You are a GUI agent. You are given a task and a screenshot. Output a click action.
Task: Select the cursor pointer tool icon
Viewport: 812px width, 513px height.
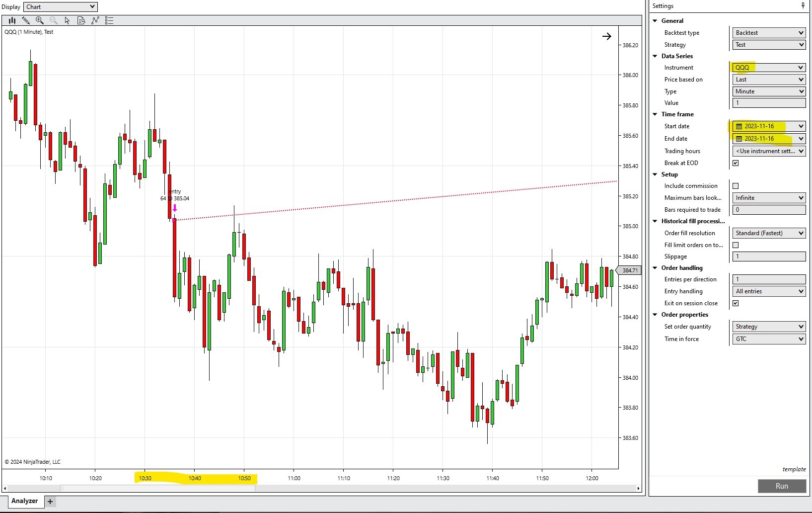68,20
